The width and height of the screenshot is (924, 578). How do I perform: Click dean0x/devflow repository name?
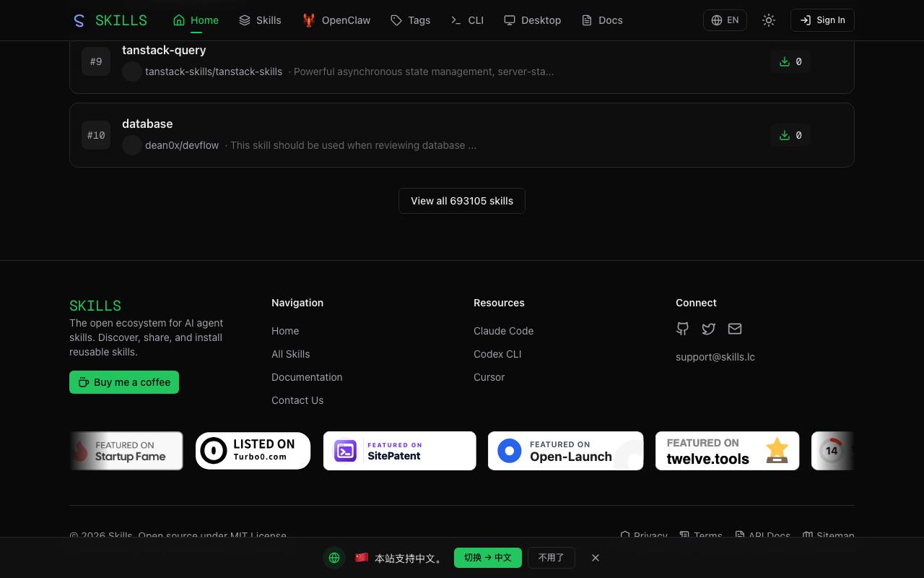click(182, 145)
